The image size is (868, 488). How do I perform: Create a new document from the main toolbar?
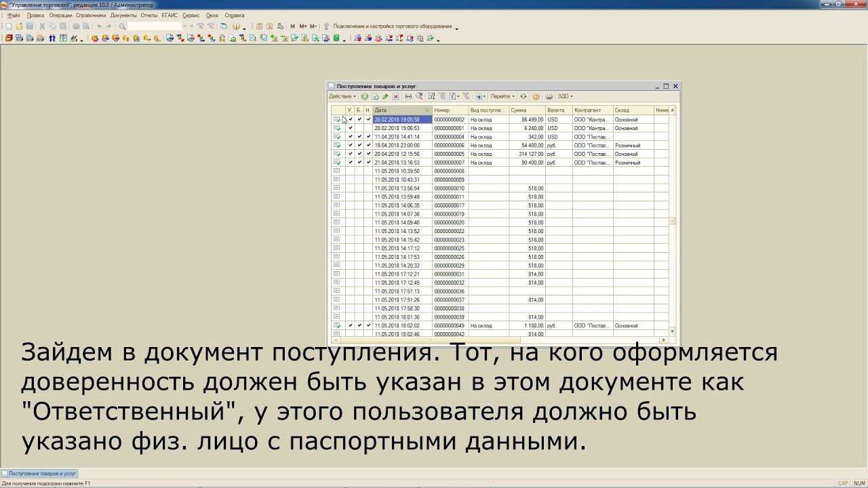pos(8,26)
